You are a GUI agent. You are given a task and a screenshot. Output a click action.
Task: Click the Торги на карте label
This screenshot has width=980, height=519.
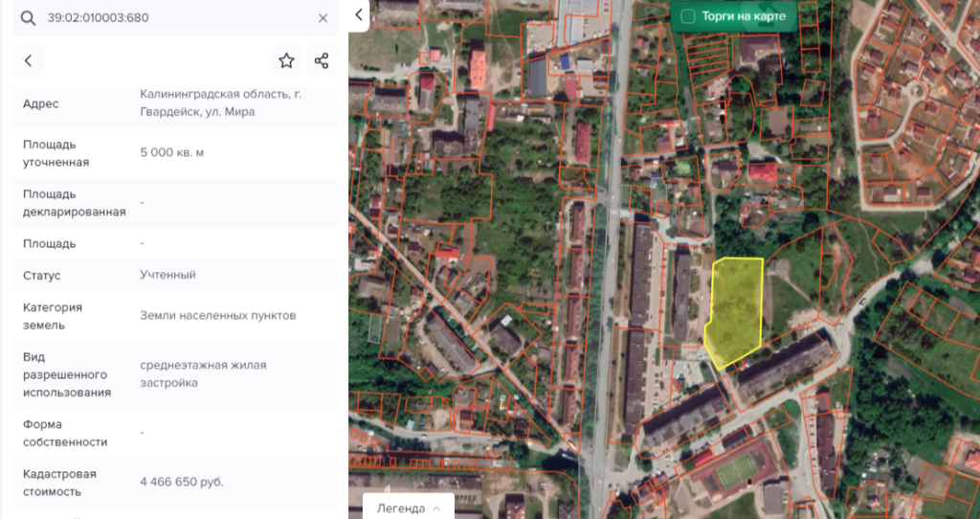pyautogui.click(x=744, y=16)
